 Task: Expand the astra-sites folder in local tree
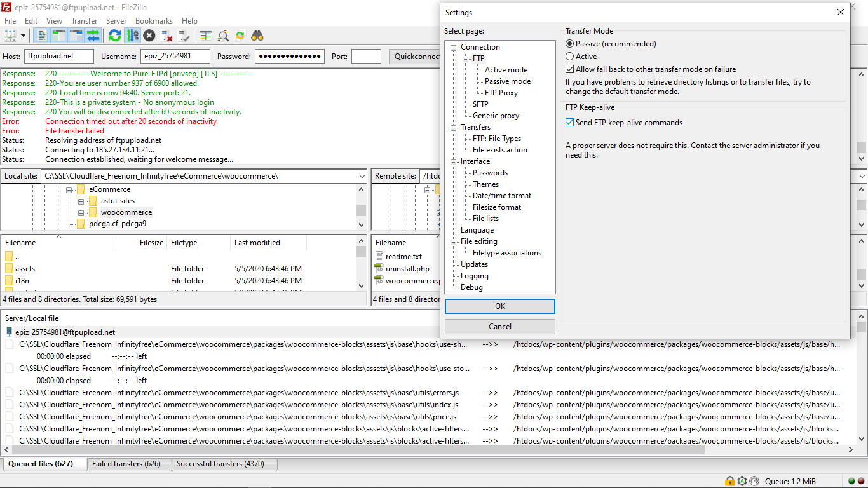pyautogui.click(x=81, y=201)
